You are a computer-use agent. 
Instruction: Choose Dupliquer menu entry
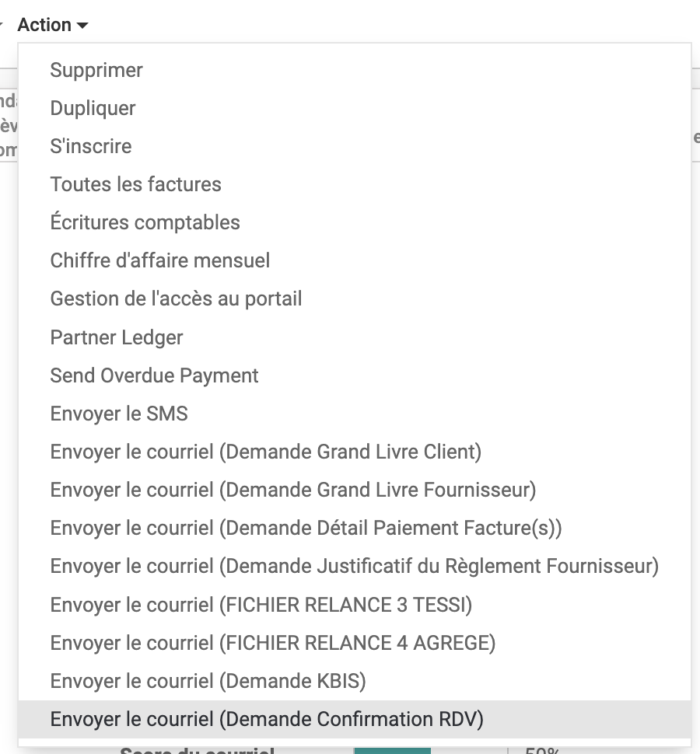click(355, 108)
